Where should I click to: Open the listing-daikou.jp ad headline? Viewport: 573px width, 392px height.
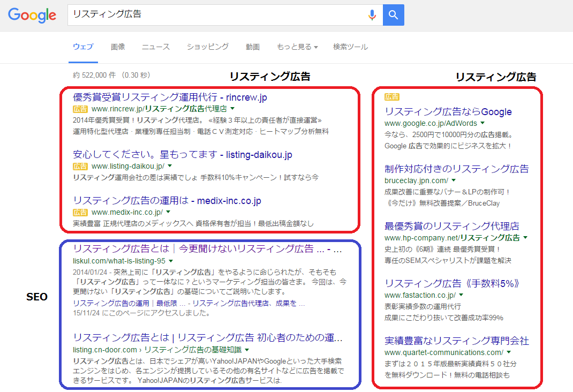pos(183,155)
